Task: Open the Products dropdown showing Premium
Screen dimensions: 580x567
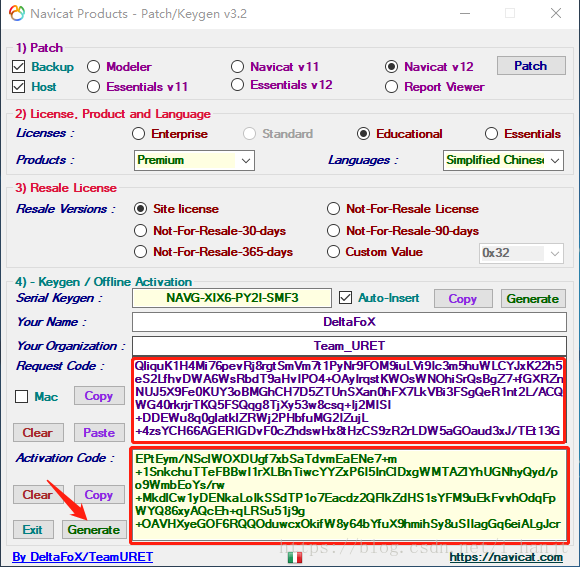Action: [194, 160]
